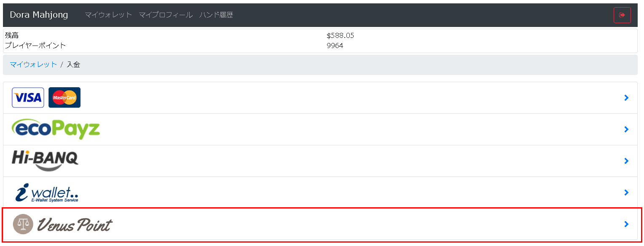Click the Dora Mahjong brand link
644x246 pixels.
(39, 15)
